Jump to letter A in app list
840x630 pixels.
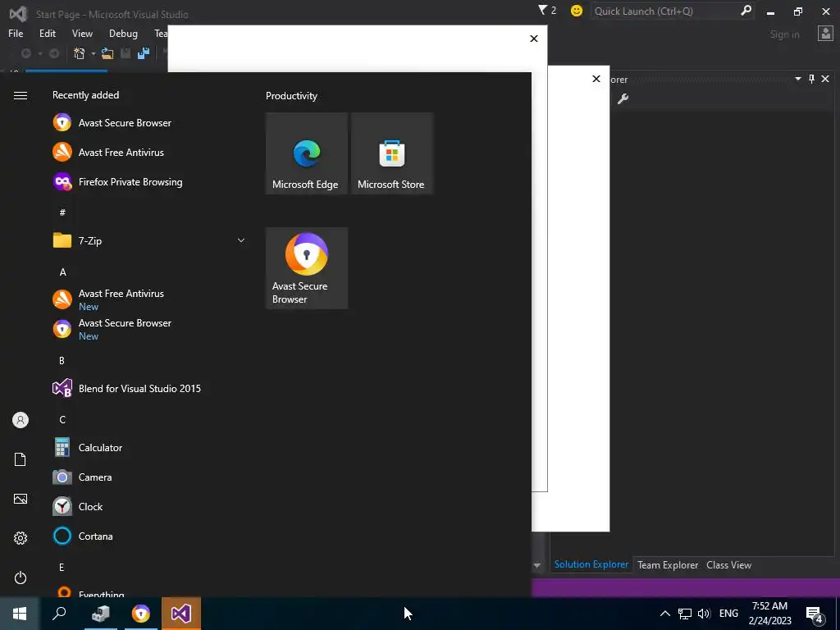click(62, 272)
